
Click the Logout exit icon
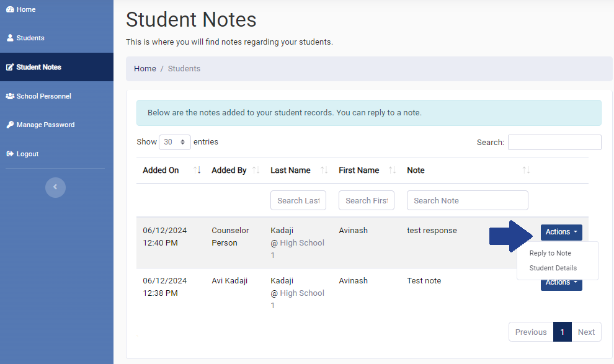(10, 154)
